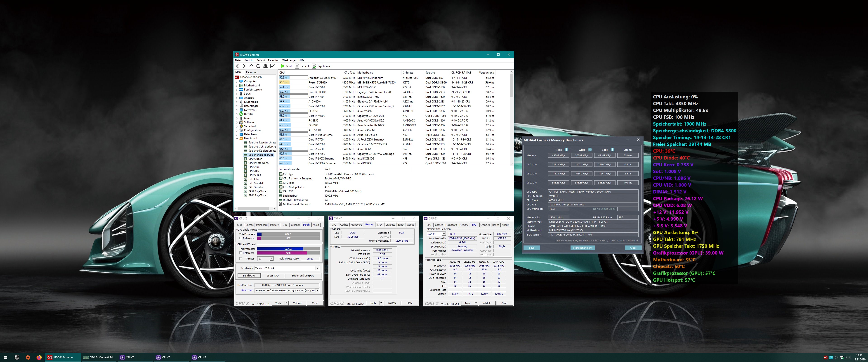Go back with AIDA64 left arrow icon
The height and width of the screenshot is (362, 868).
pos(238,66)
